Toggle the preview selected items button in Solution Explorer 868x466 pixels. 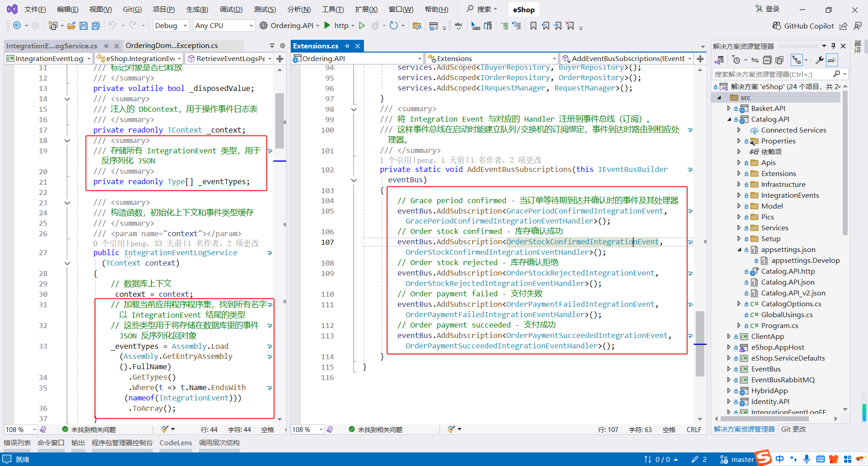(832, 60)
